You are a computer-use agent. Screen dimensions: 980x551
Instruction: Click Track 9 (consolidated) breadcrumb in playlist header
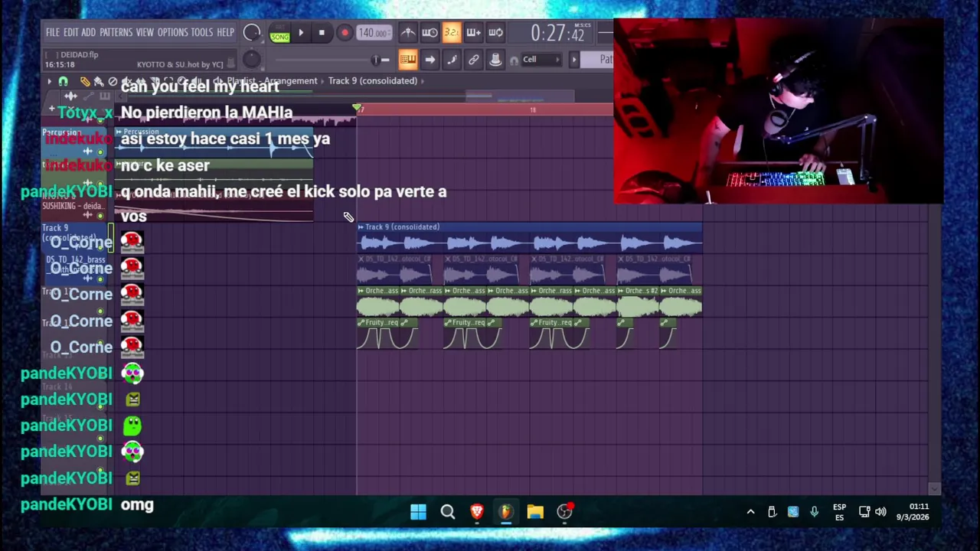[373, 80]
